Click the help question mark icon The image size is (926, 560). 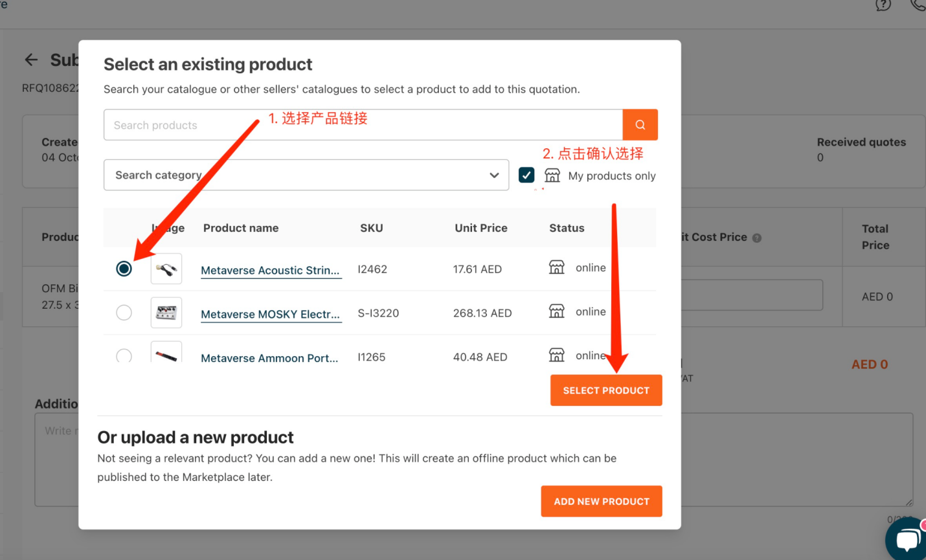[x=883, y=5]
